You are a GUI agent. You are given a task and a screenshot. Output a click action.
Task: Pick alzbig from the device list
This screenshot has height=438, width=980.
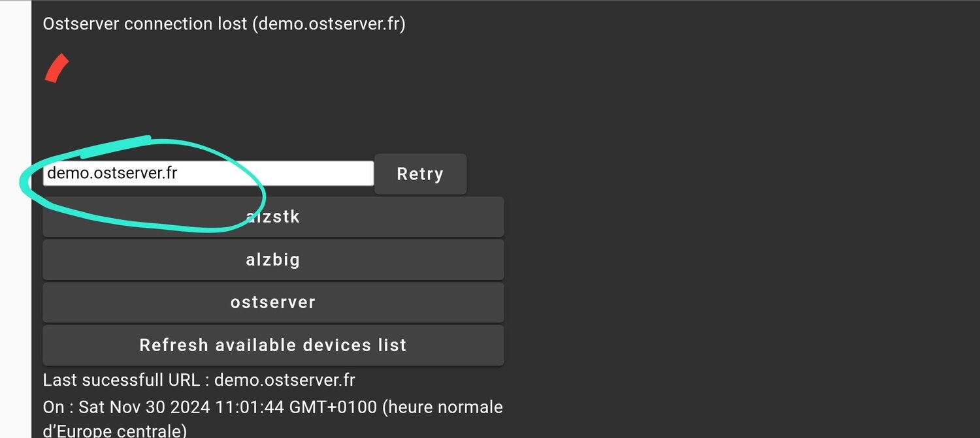272,259
